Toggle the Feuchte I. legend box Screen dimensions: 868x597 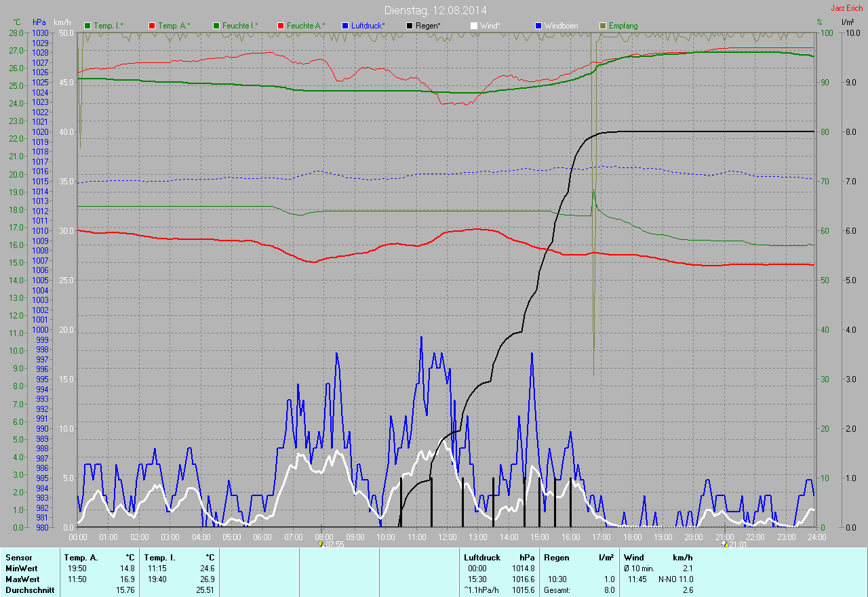[x=216, y=26]
